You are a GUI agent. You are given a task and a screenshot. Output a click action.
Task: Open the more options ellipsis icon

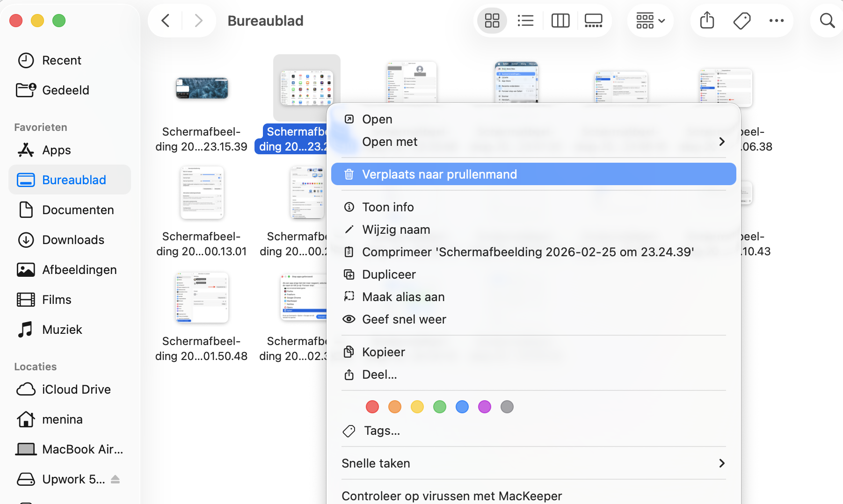[x=777, y=21]
